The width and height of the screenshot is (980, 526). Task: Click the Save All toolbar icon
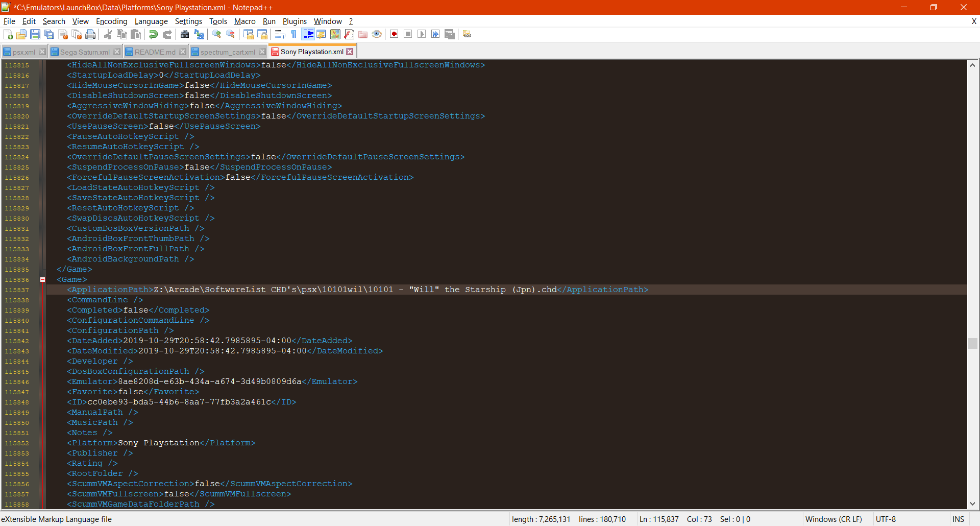coord(49,34)
